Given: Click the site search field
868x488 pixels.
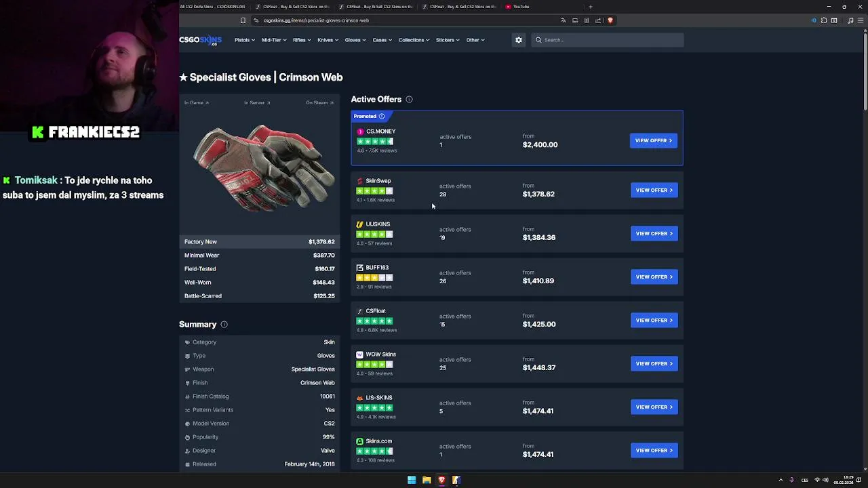Looking at the screenshot, I should point(607,40).
